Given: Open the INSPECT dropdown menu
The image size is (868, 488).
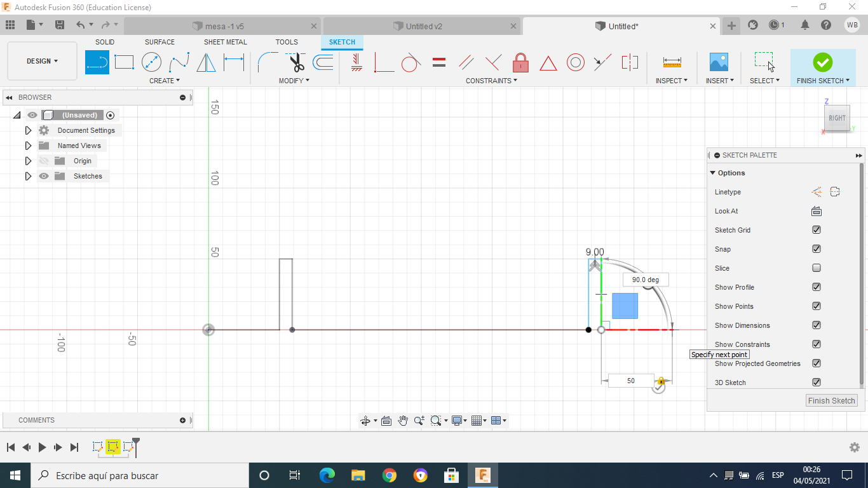Looking at the screenshot, I should (x=672, y=81).
